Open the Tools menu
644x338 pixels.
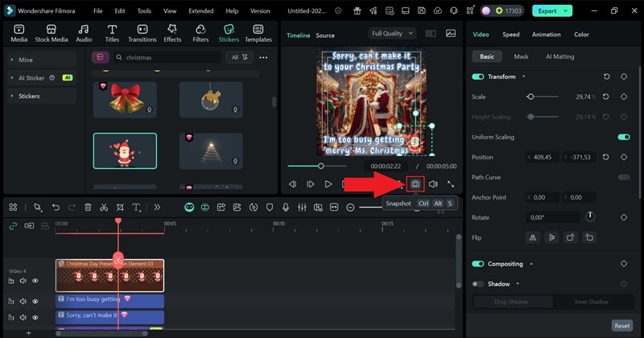144,11
